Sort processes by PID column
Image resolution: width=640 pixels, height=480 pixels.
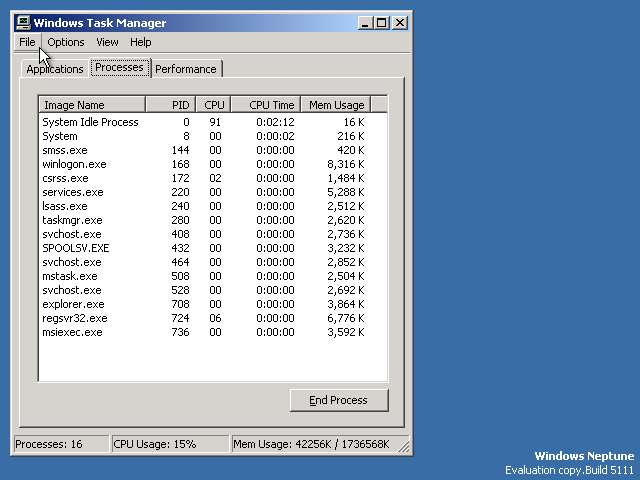pos(171,105)
